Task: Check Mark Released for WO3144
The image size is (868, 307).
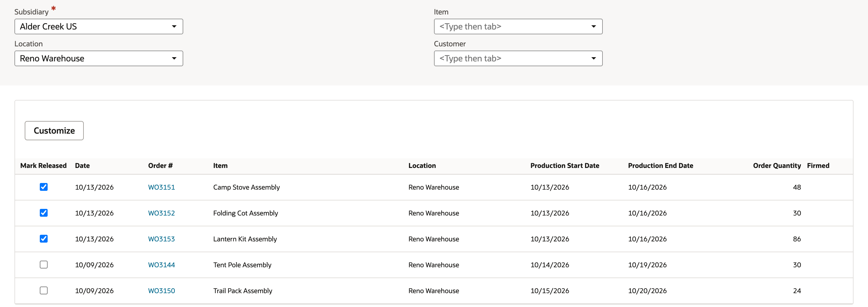Action: pyautogui.click(x=43, y=265)
